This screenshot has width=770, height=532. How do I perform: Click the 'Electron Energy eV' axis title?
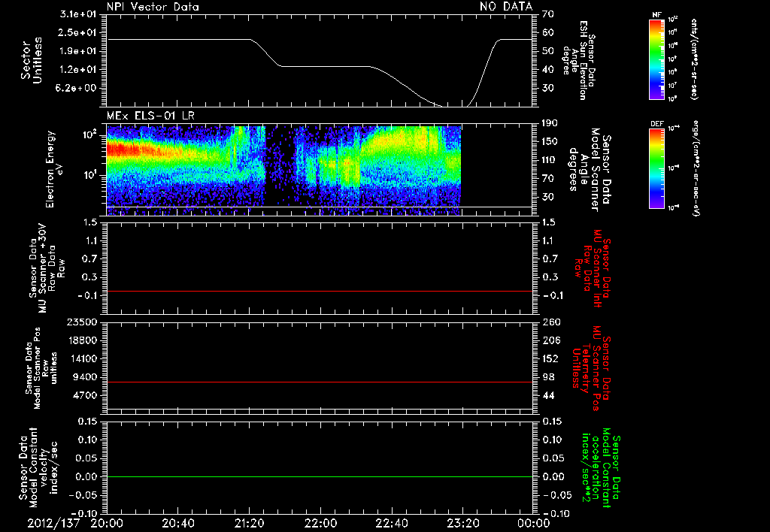(x=54, y=169)
